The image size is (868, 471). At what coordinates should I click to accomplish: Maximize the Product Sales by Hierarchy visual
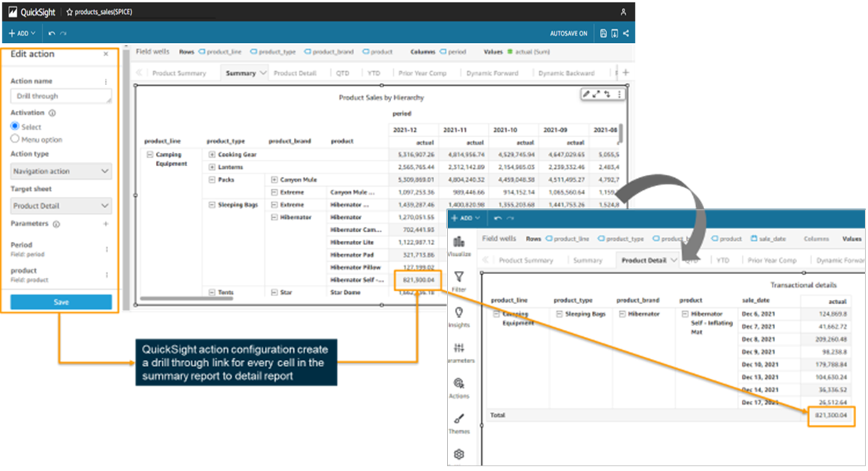click(x=597, y=94)
